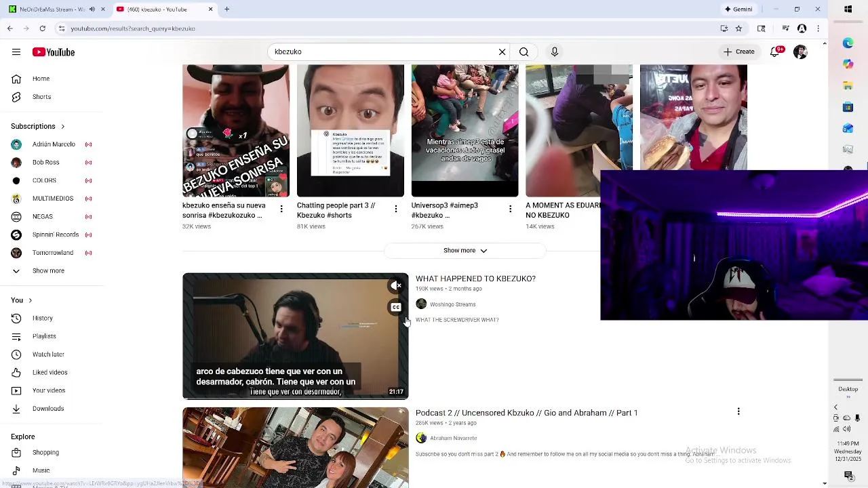Image resolution: width=868 pixels, height=488 pixels.
Task: Open the Windows Start button
Action: tap(848, 9)
